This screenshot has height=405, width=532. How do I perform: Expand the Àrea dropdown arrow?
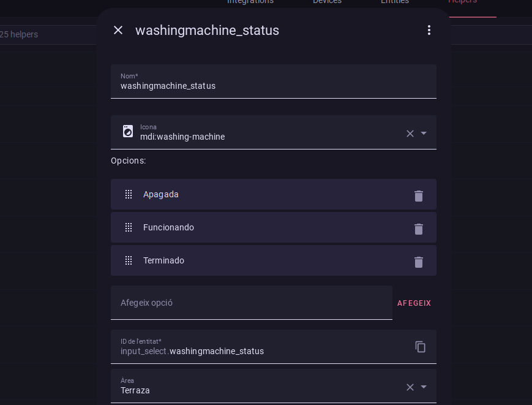[x=424, y=387]
